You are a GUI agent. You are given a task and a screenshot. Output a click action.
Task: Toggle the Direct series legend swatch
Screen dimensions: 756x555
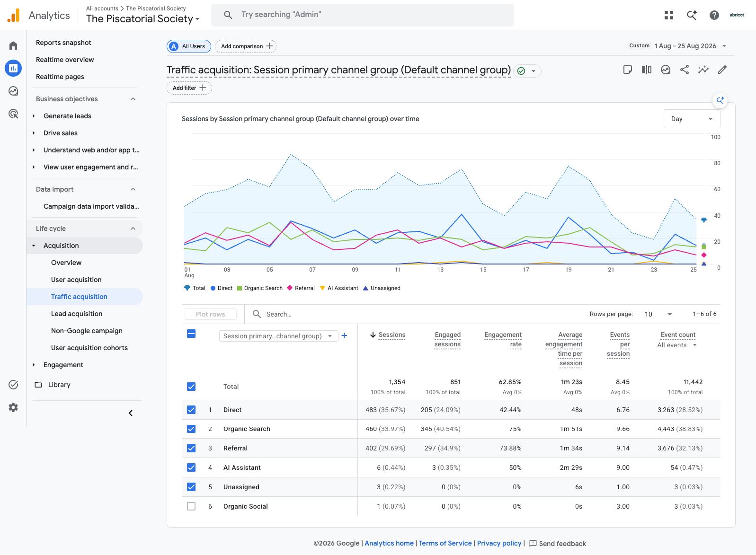(x=213, y=288)
